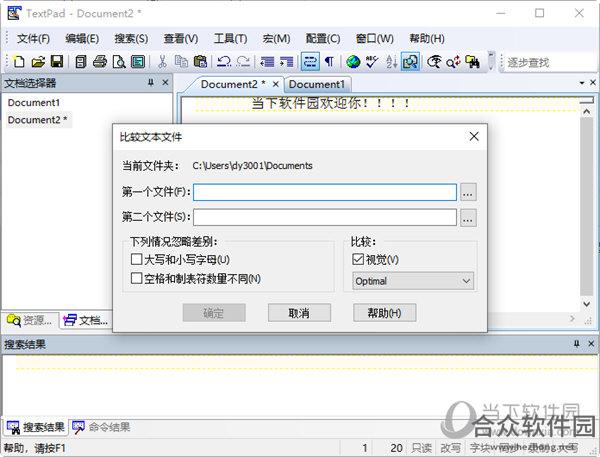Uncheck the 视觉(V) checkbox
Screen dimensions: 600x457
pos(358,260)
